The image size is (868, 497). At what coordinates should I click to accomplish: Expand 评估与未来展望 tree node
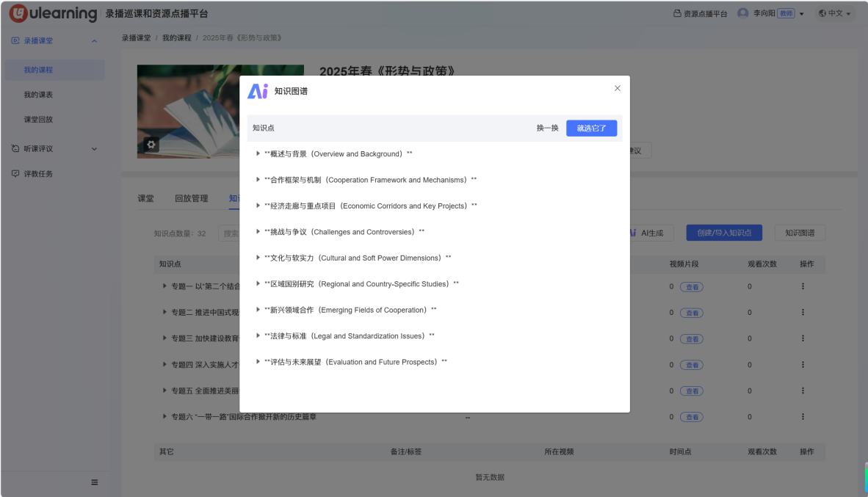tap(258, 362)
